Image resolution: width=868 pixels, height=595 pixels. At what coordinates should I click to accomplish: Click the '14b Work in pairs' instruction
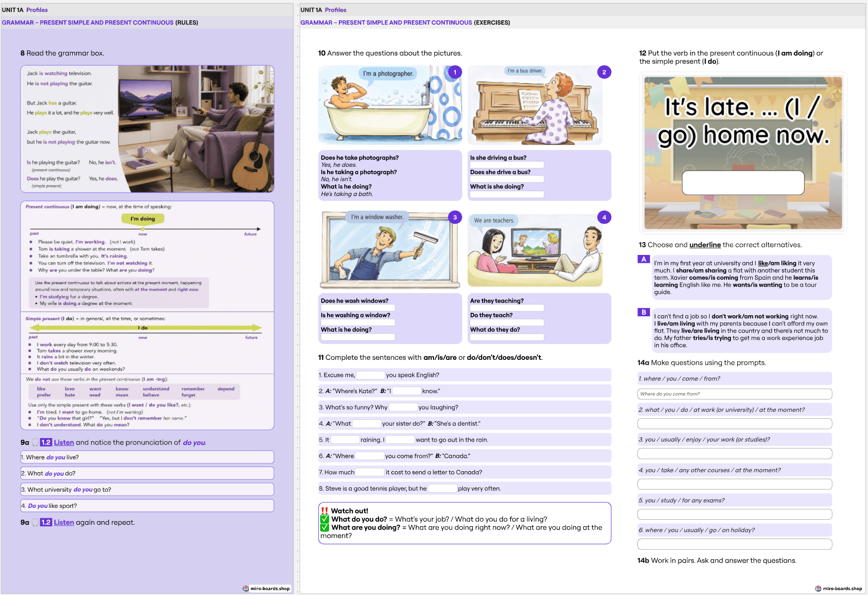(717, 560)
